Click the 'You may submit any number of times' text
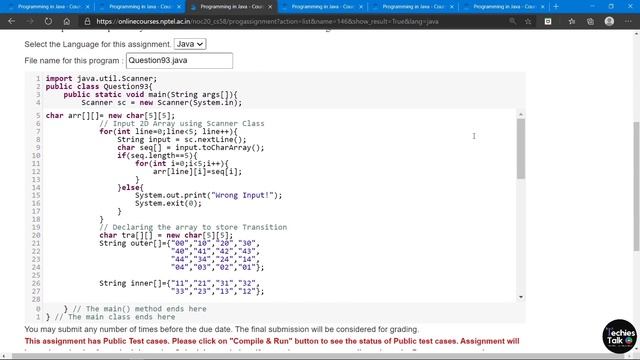This screenshot has width=640, height=360. click(x=222, y=329)
